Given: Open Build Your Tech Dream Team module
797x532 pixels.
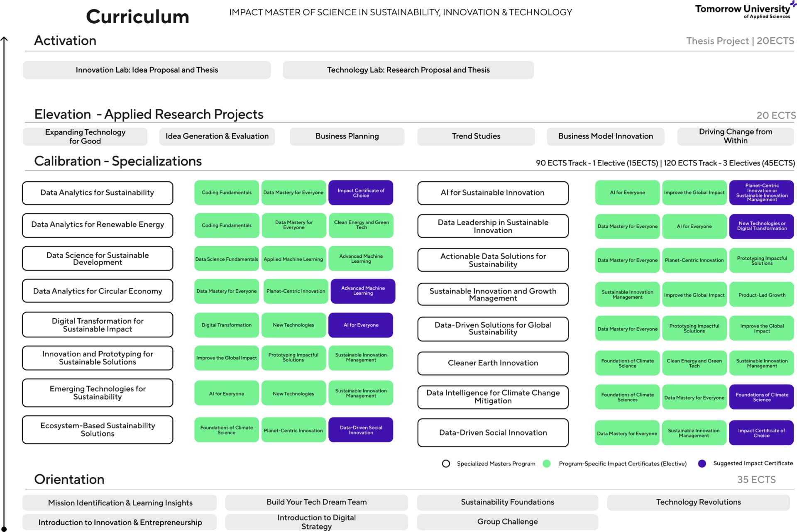Looking at the screenshot, I should coord(316,502).
